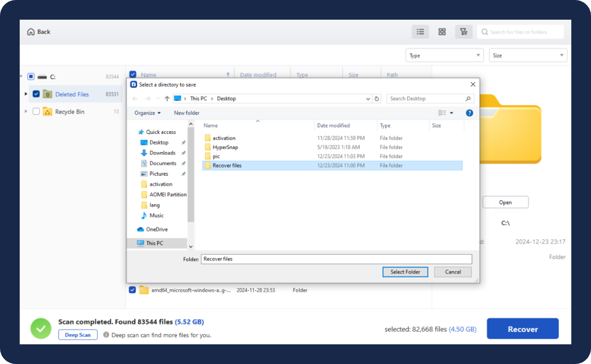Click the Deep Scan button

(78, 335)
